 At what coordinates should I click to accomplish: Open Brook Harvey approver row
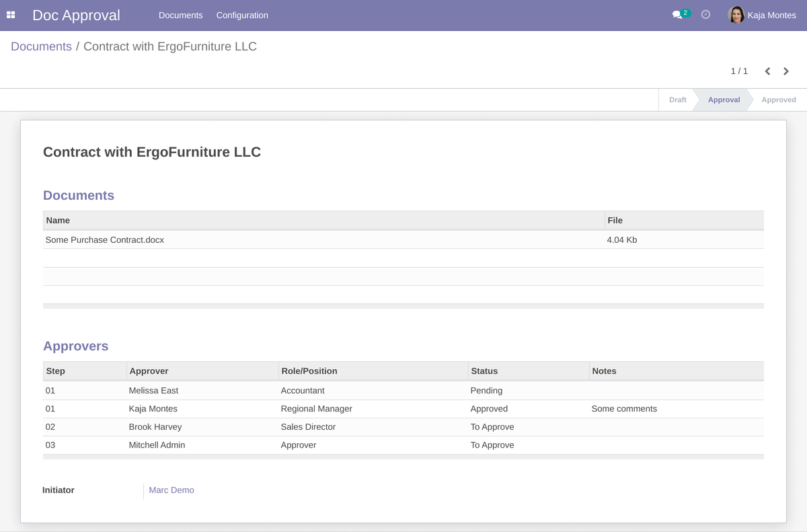[x=155, y=427]
